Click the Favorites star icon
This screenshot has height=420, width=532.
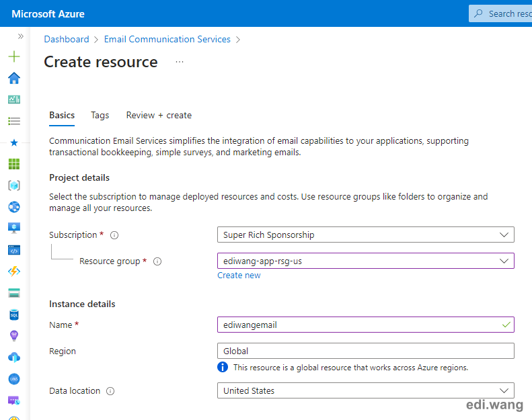(x=14, y=142)
